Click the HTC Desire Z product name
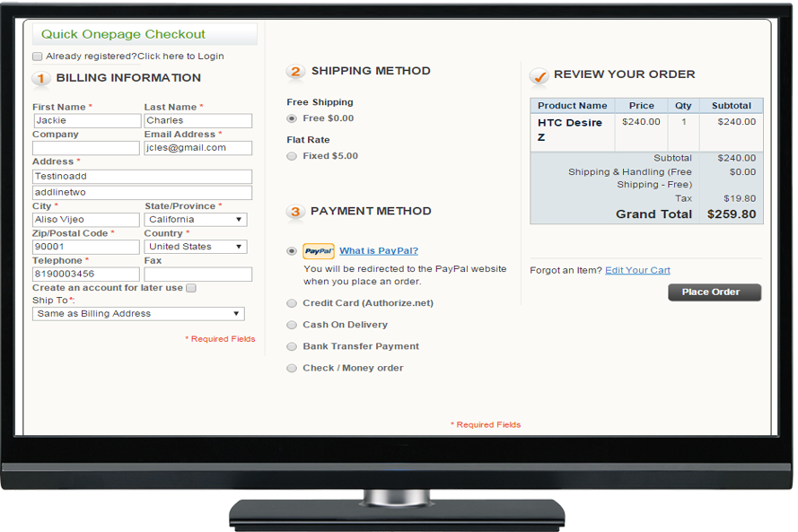Screen dimensions: 798x532 (x=569, y=130)
